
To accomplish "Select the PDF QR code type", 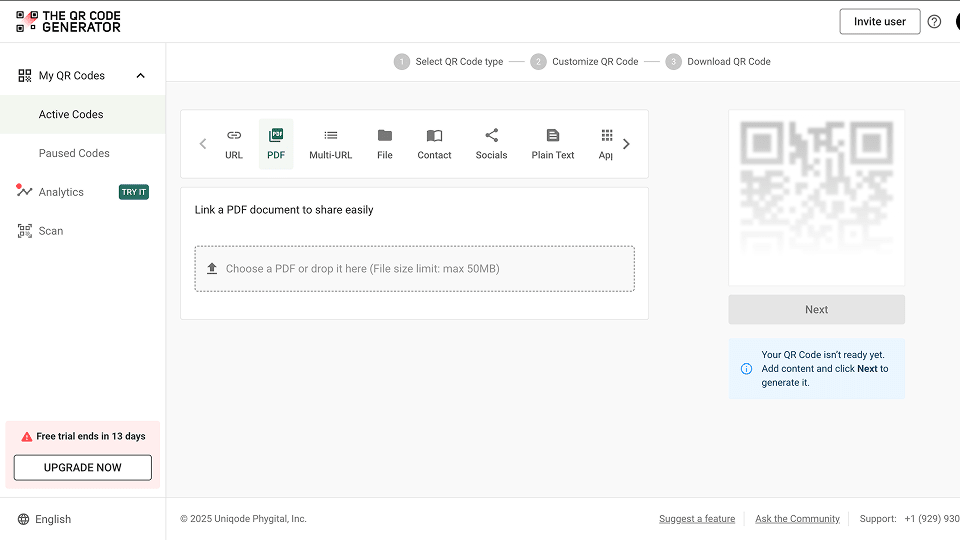I will (276, 144).
